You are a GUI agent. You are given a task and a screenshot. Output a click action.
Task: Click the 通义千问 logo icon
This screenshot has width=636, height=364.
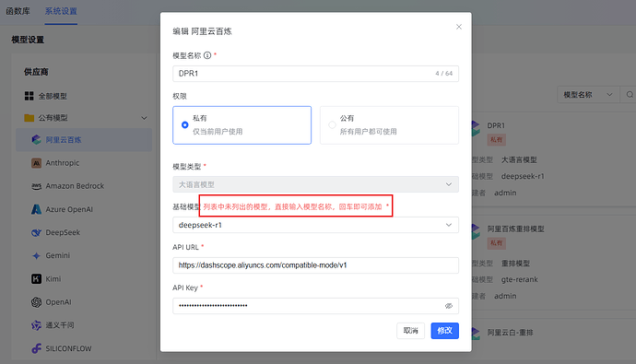pos(36,325)
